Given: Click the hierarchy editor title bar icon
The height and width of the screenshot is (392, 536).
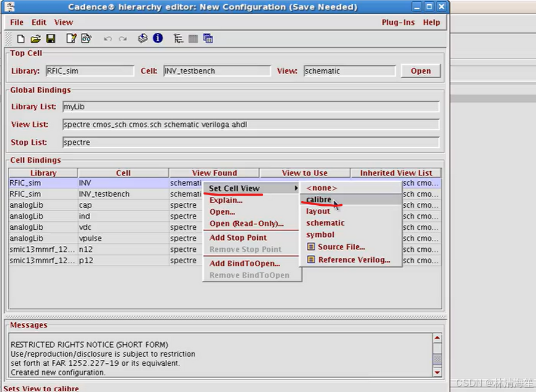Looking at the screenshot, I should point(11,7).
